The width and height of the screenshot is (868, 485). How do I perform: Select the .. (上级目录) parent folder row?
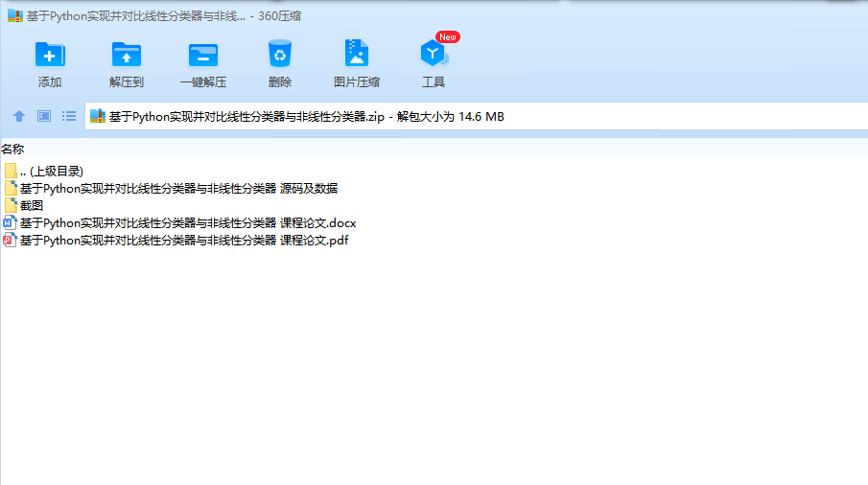(x=43, y=172)
